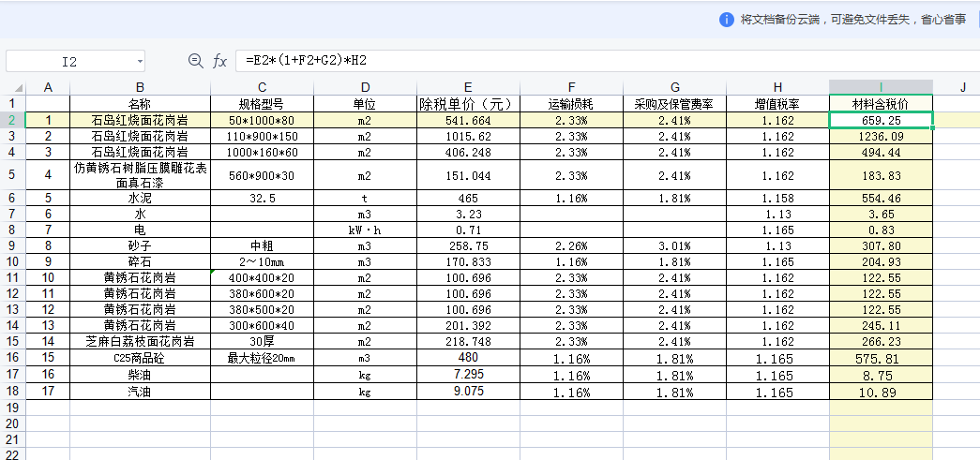Image resolution: width=980 pixels, height=460 pixels.
Task: Select the cell containing 水泥
Action: (140, 199)
